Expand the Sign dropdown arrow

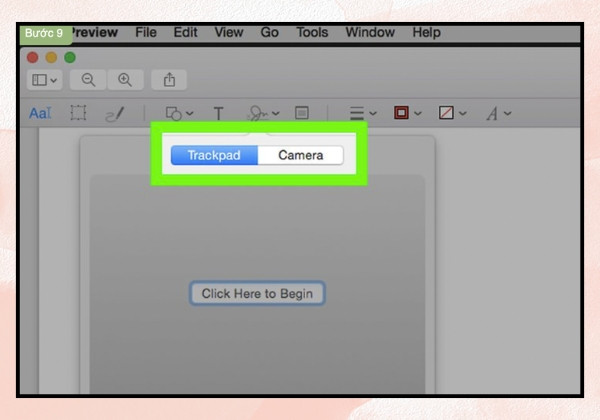276,113
